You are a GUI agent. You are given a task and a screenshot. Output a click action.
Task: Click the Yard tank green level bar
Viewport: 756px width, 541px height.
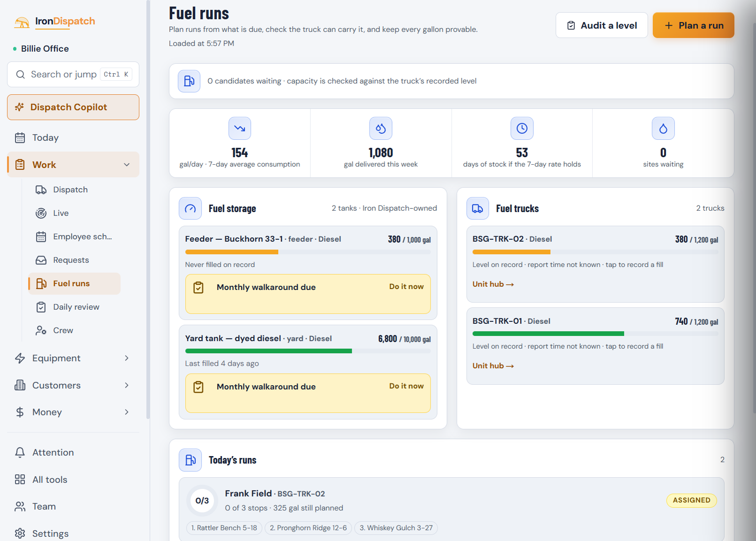tap(268, 351)
